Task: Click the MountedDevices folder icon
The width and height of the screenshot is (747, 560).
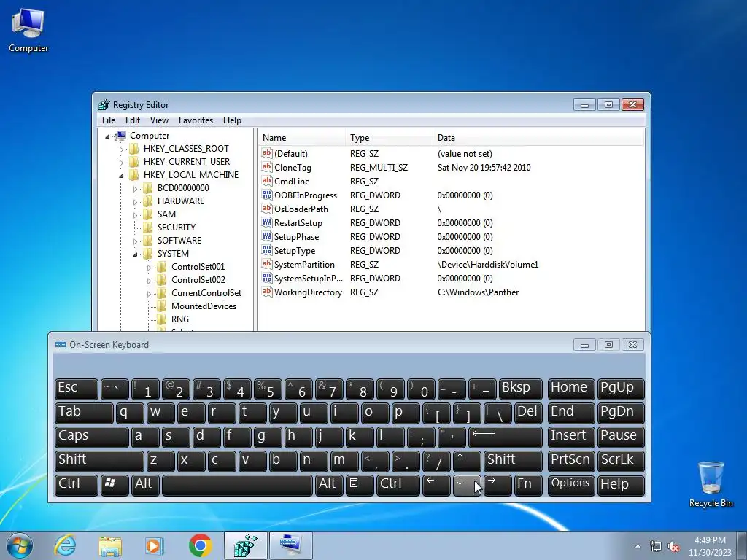Action: coord(161,306)
